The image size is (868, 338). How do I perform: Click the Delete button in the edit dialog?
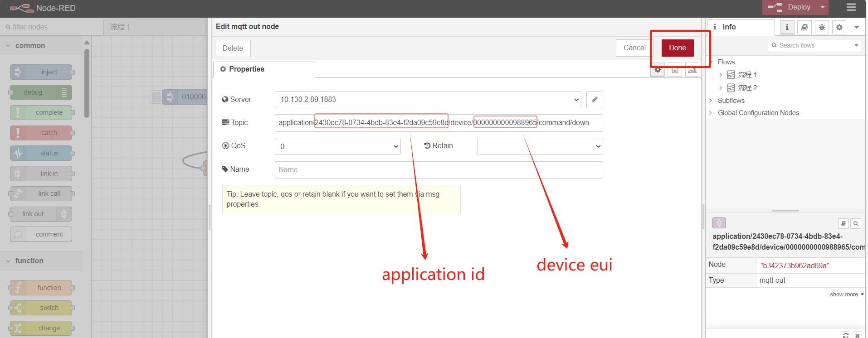click(233, 48)
